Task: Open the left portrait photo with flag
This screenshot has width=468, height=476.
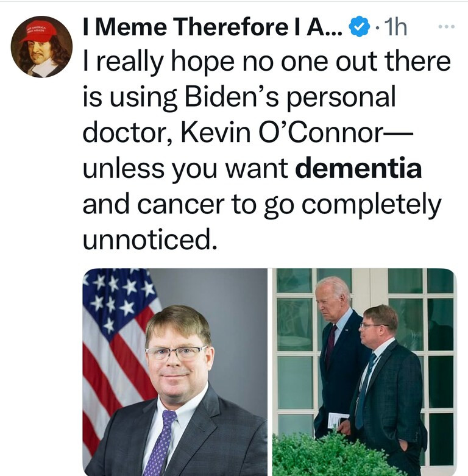Action: (175, 372)
